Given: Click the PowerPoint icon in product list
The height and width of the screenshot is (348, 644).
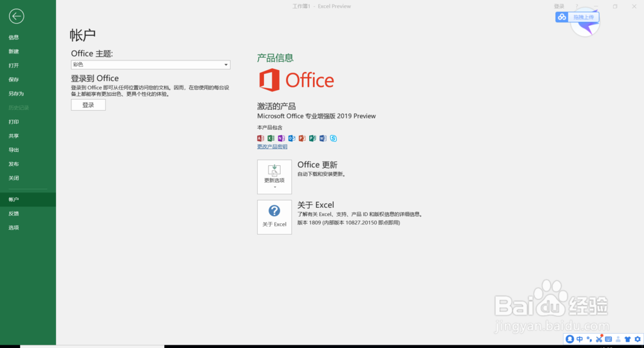Looking at the screenshot, I should (302, 138).
